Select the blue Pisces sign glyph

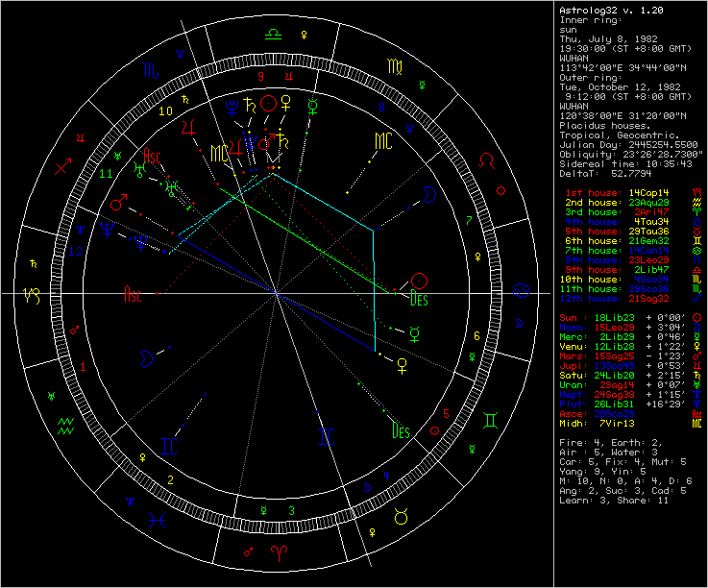[158, 521]
